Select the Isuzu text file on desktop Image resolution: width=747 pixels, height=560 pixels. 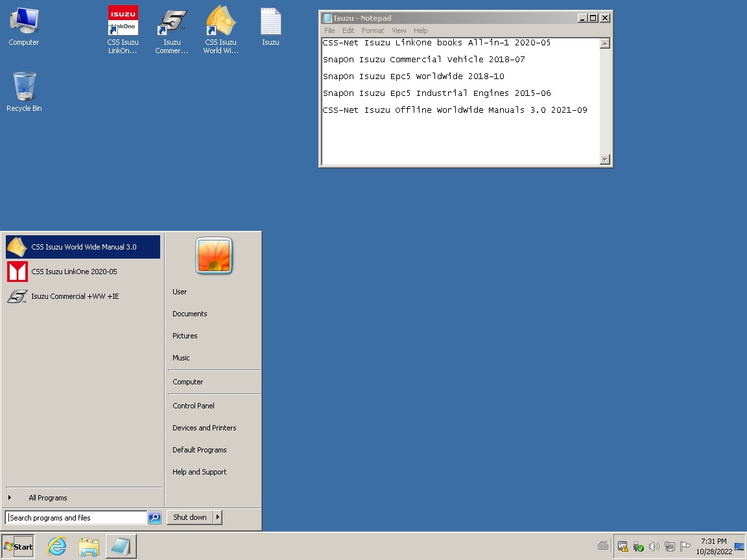click(x=270, y=27)
